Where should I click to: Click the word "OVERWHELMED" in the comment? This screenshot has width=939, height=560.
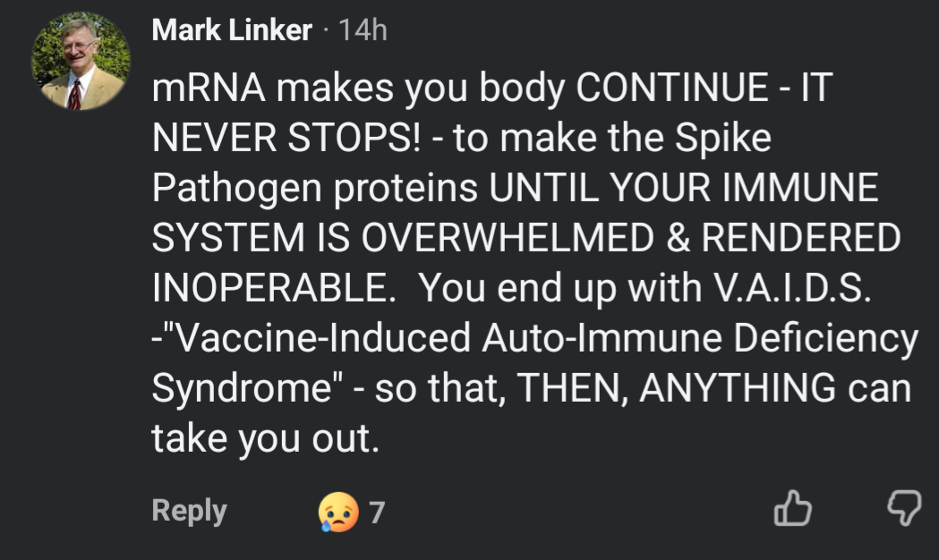pos(508,238)
